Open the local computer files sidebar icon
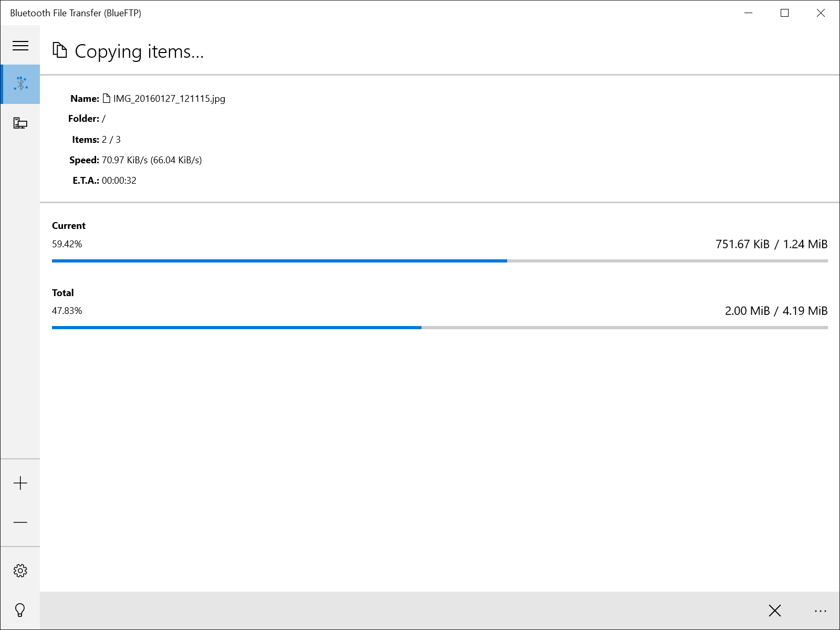 [20, 123]
